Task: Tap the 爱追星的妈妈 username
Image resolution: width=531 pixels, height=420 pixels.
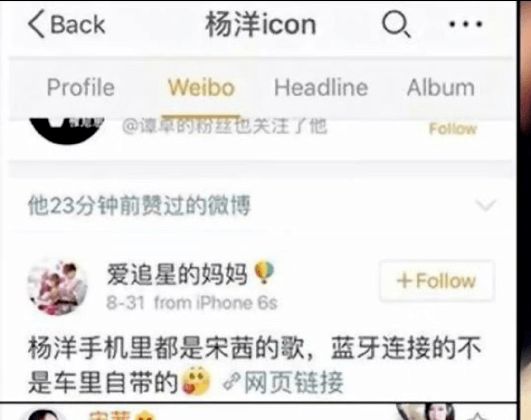Action: (177, 274)
